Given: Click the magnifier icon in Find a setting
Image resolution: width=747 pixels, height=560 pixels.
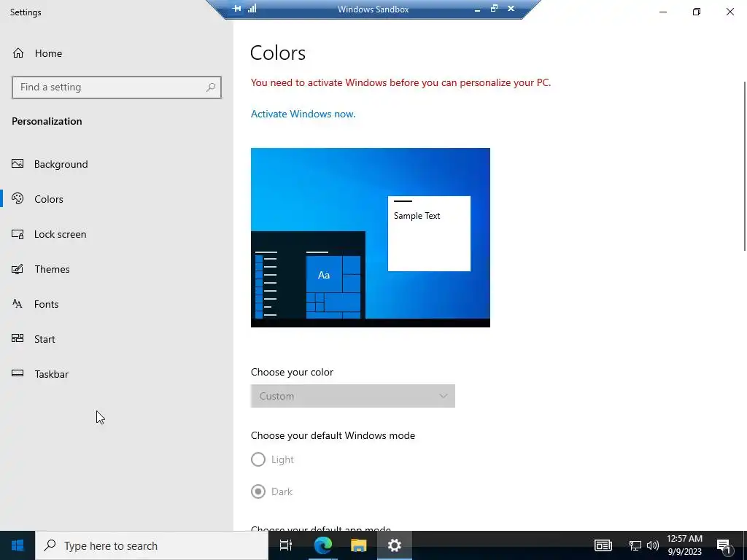Looking at the screenshot, I should click(x=211, y=87).
